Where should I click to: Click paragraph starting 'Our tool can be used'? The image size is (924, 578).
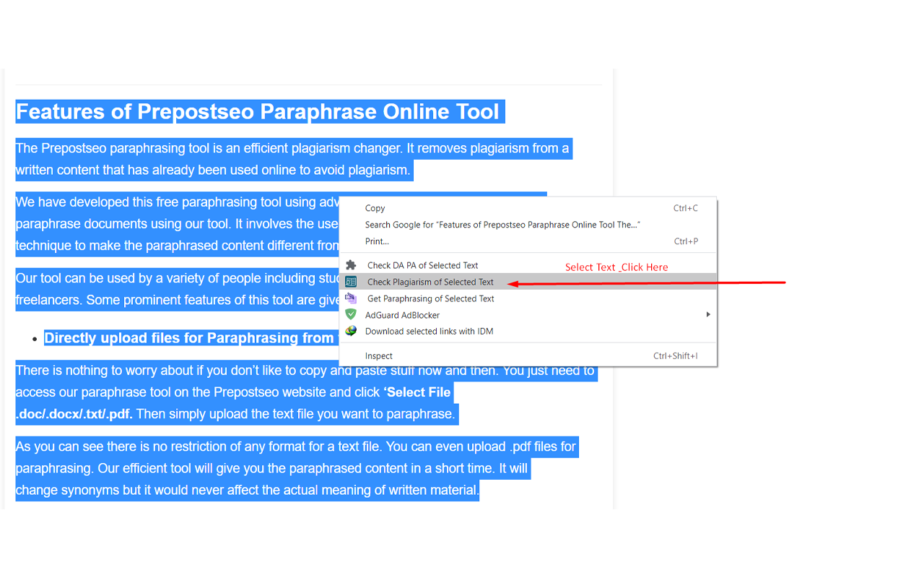(177, 289)
